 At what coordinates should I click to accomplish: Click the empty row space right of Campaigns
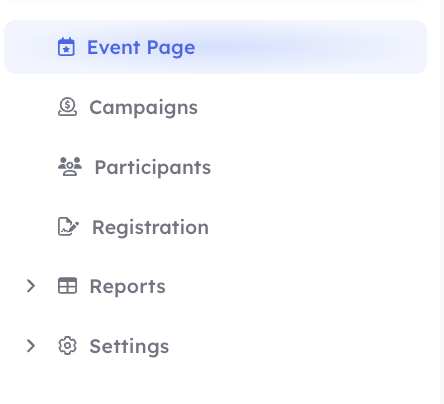[x=312, y=107]
